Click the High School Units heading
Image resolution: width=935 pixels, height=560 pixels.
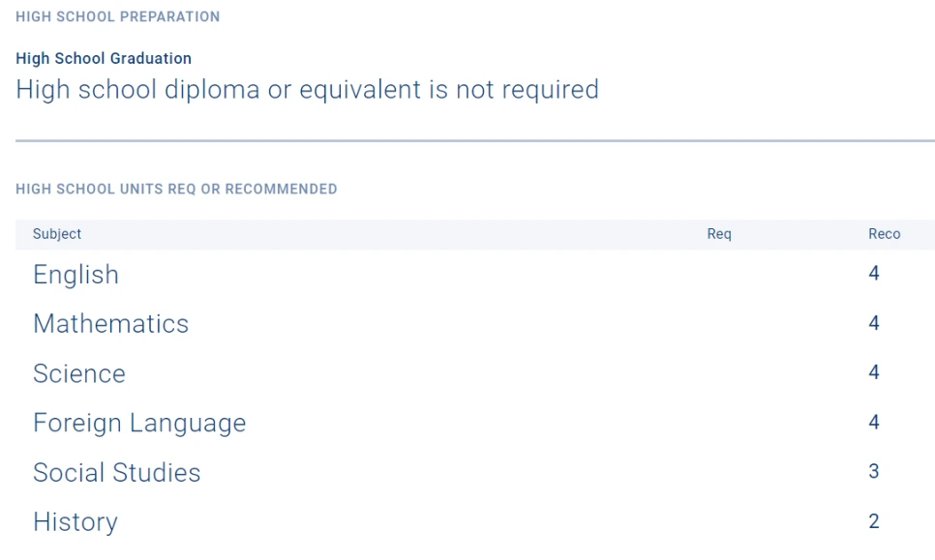click(176, 189)
